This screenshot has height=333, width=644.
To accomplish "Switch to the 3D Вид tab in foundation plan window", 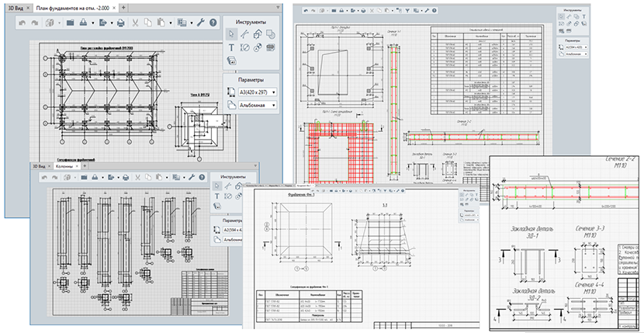I will click(16, 8).
